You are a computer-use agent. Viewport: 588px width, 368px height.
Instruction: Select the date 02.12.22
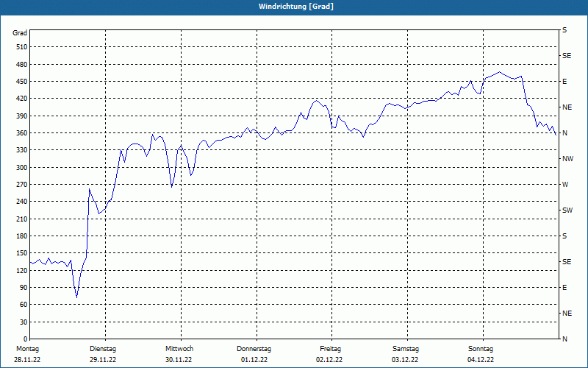[x=329, y=360]
